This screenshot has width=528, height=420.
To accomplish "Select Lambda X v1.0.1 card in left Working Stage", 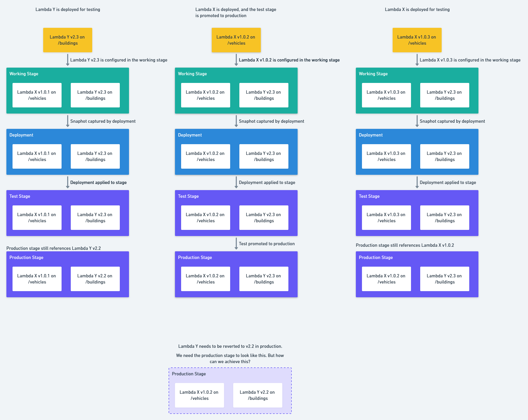I will [37, 95].
